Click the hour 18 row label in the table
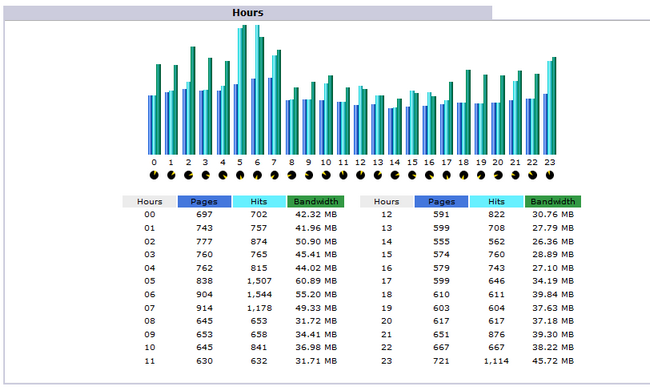 [x=387, y=295]
